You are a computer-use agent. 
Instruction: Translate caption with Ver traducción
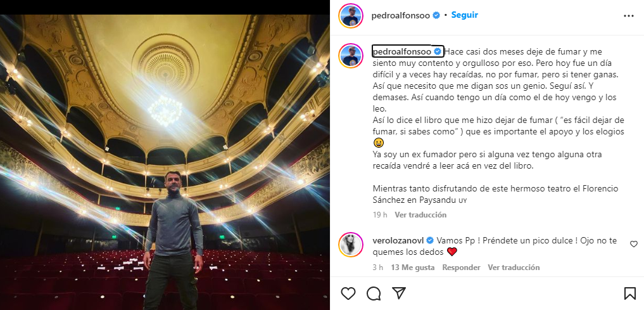pos(420,215)
